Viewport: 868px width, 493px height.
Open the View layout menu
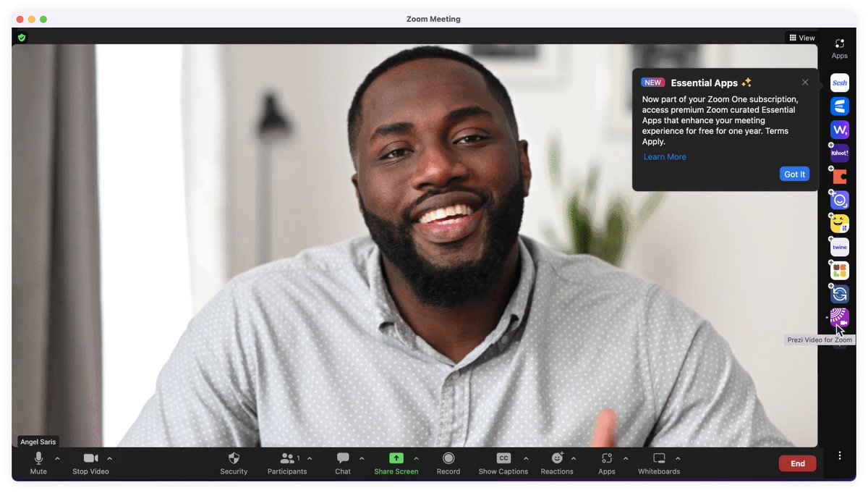(801, 38)
